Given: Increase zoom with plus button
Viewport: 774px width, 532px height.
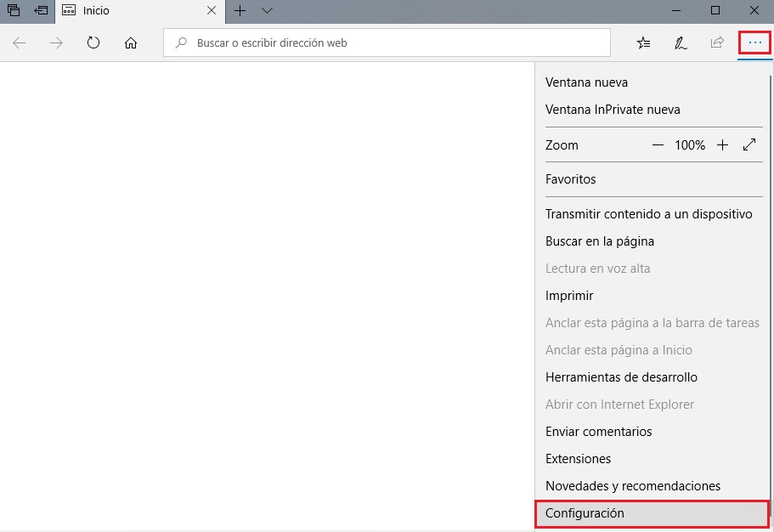Looking at the screenshot, I should coord(722,144).
